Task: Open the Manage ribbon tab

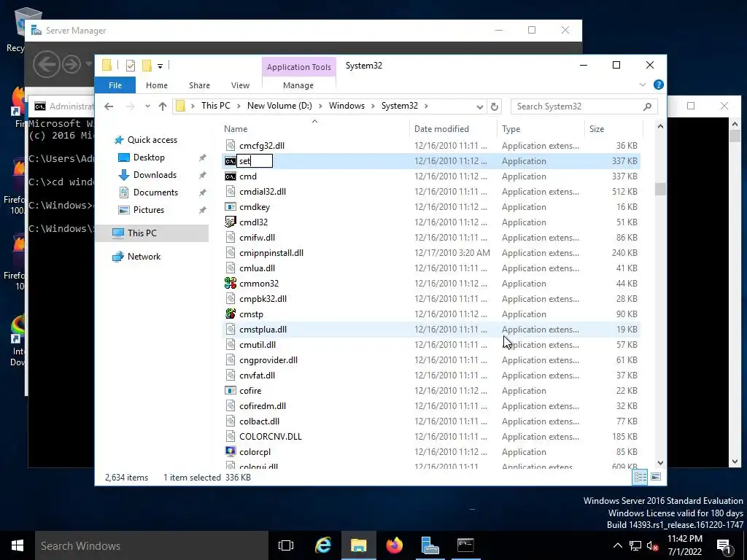Action: (x=298, y=85)
